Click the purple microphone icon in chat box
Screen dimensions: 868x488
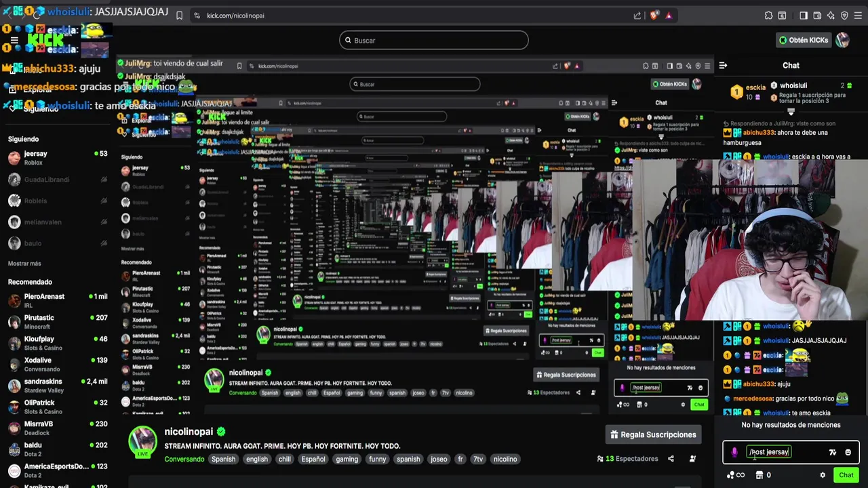coord(734,452)
